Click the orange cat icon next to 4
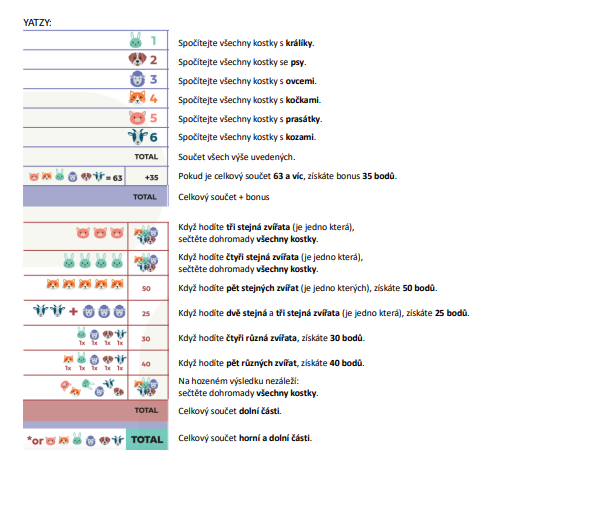 pyautogui.click(x=137, y=98)
